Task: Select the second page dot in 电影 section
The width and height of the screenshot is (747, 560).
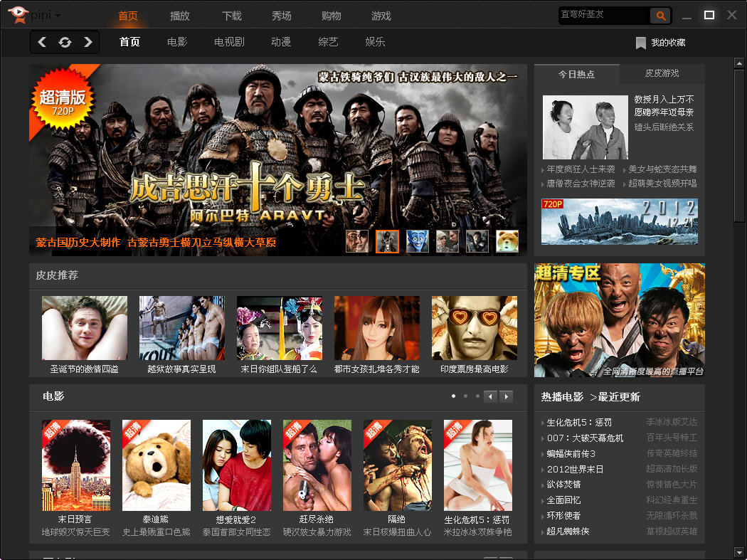Action: pos(465,396)
